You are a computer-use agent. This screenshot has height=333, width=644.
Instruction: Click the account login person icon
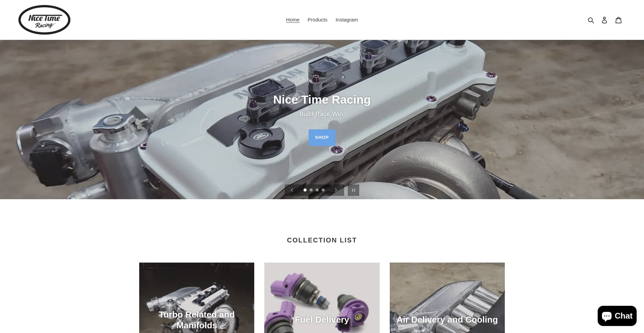[x=604, y=20]
